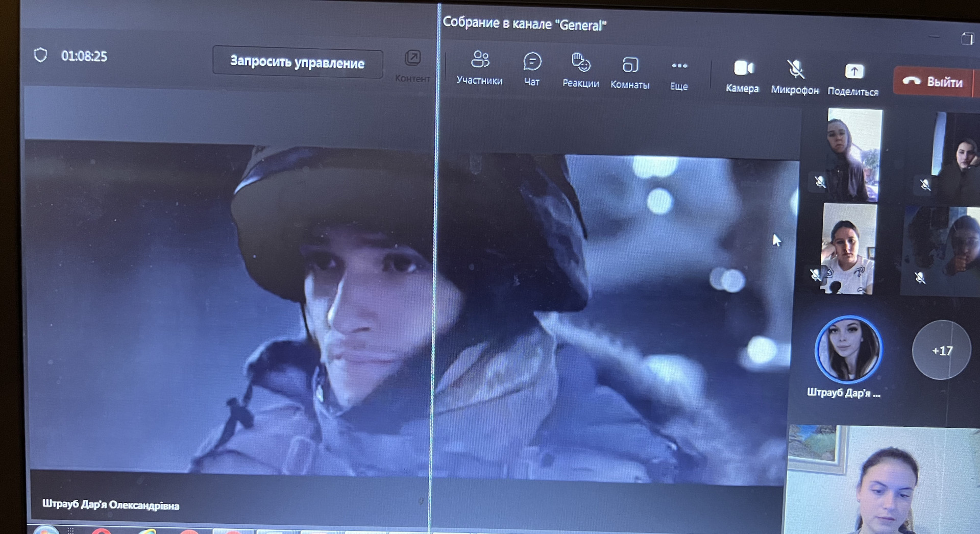Image resolution: width=980 pixels, height=534 pixels.
Task: Click the muted mic icon on the top-right video tile
Action: tap(925, 184)
